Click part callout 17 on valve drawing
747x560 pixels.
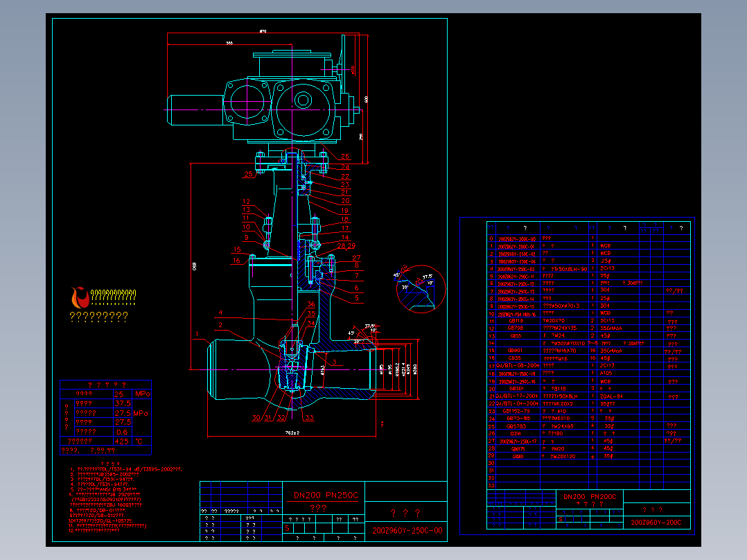tap(345, 228)
